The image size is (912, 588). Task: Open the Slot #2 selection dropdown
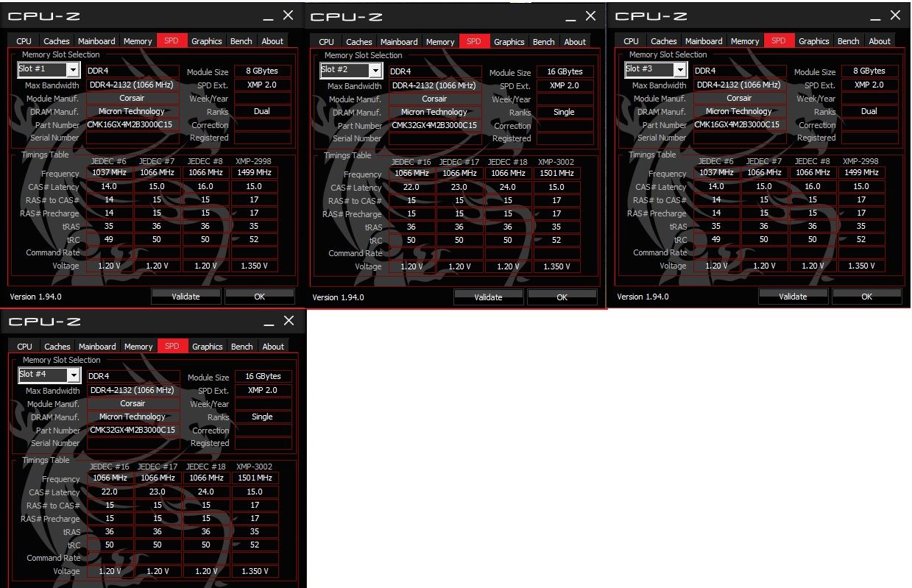(351, 71)
